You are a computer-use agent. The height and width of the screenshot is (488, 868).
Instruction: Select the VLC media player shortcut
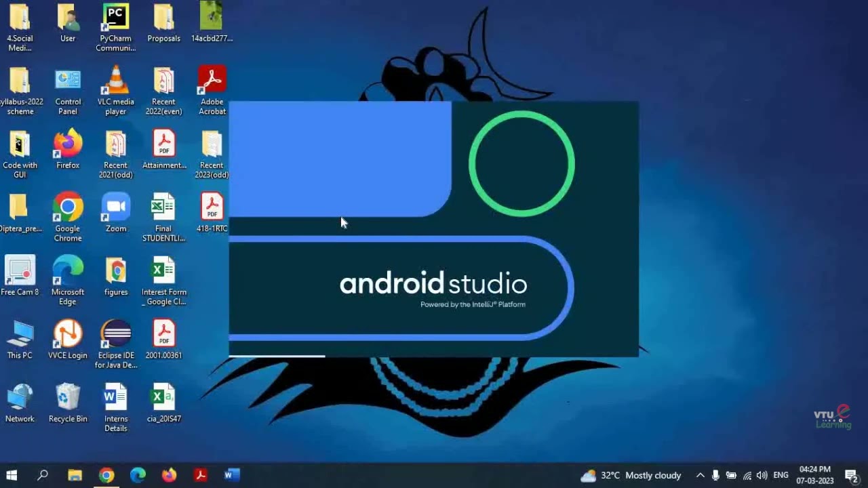pyautogui.click(x=116, y=91)
